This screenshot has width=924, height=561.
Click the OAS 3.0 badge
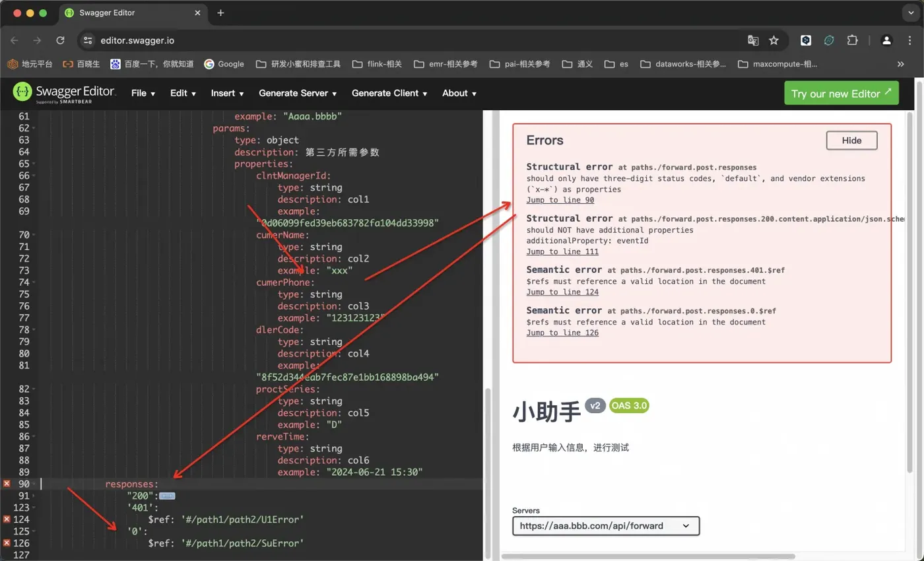[629, 405]
